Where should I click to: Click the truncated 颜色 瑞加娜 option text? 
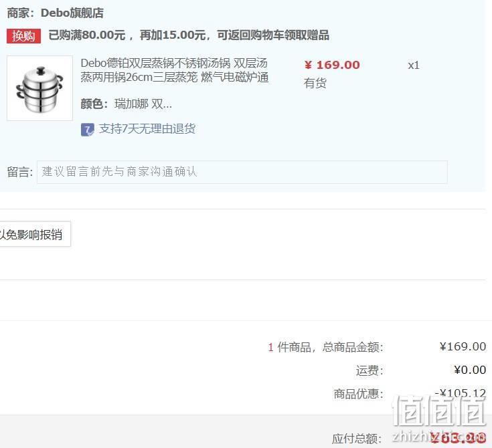click(126, 104)
